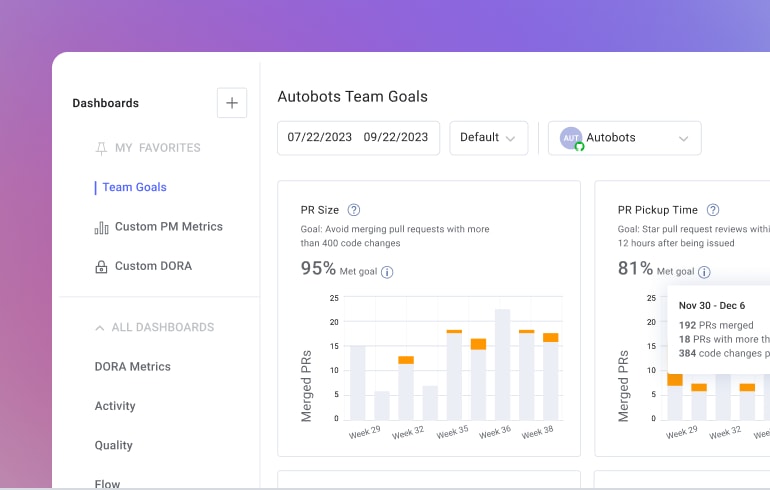Click the All Dashboards heading text
The image size is (770, 490).
click(163, 327)
